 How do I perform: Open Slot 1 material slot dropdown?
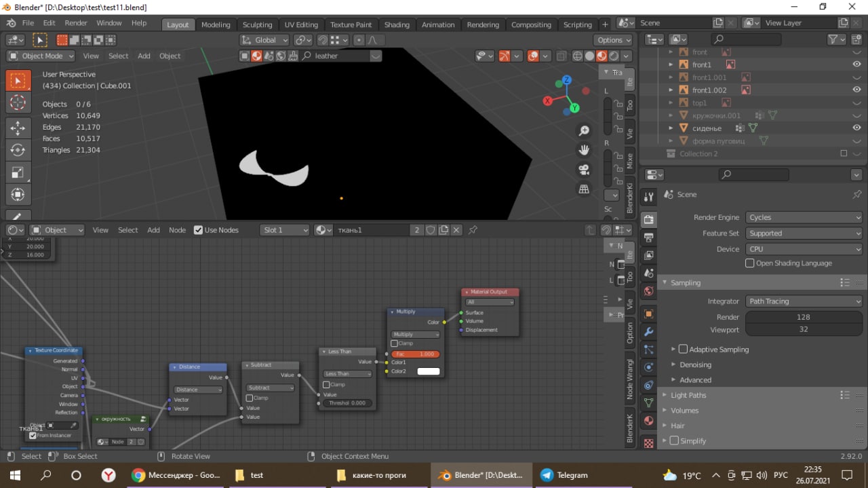pyautogui.click(x=285, y=230)
